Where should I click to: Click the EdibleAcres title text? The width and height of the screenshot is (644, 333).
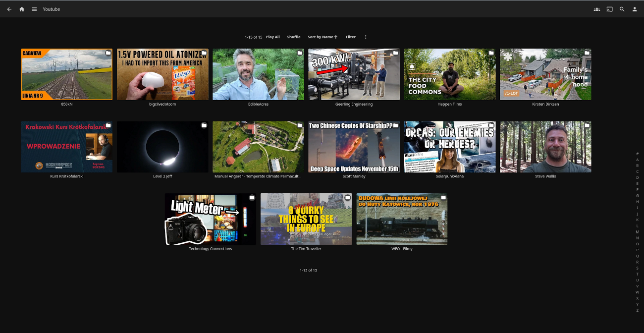point(259,104)
